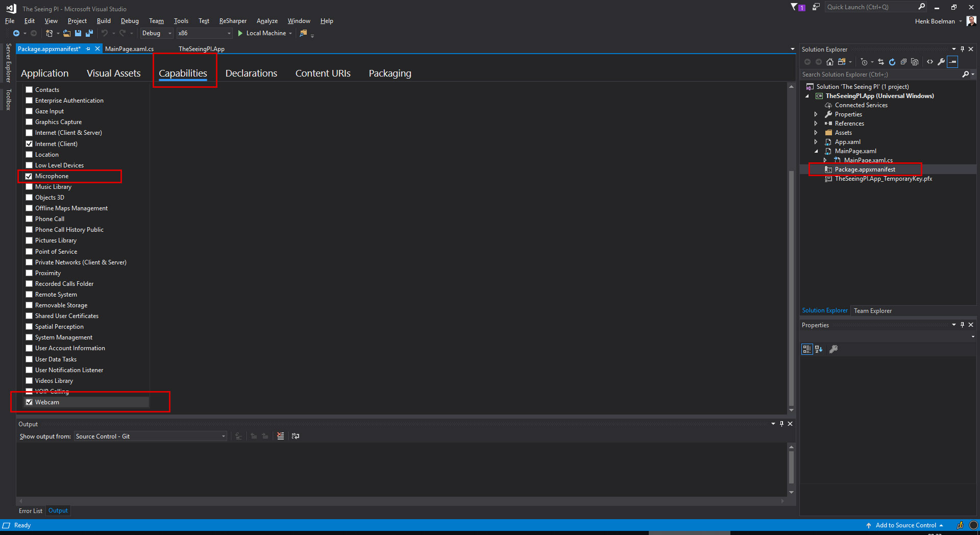Open the Build menu
980x535 pixels.
pos(104,21)
